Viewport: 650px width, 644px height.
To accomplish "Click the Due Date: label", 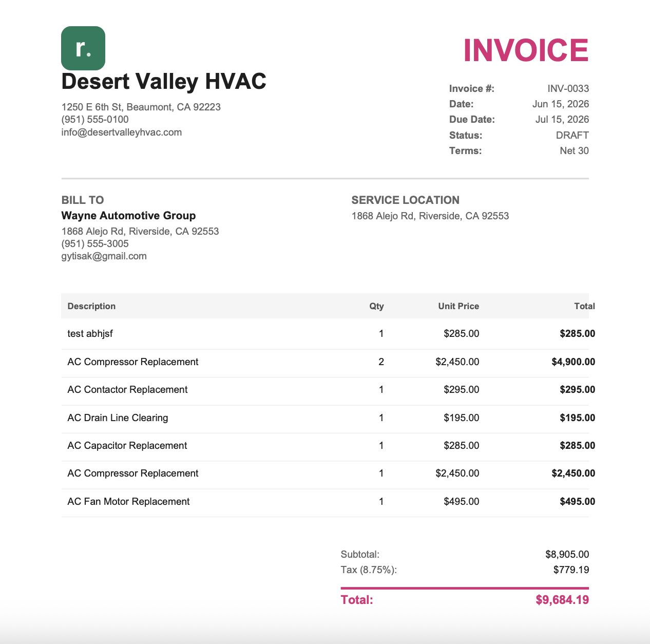I will click(472, 120).
